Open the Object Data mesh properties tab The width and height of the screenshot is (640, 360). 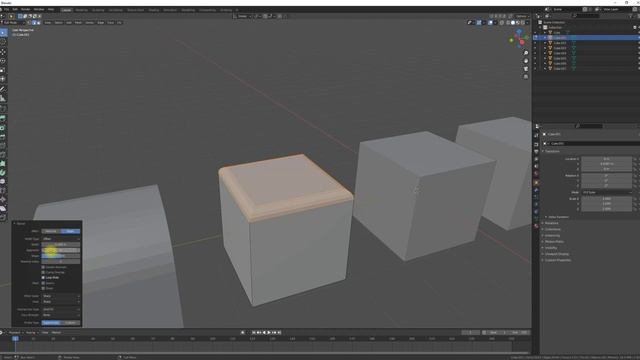coord(536,219)
